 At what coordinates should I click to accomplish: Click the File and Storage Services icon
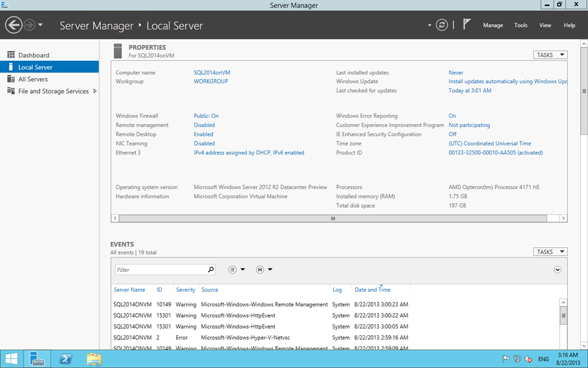[11, 91]
